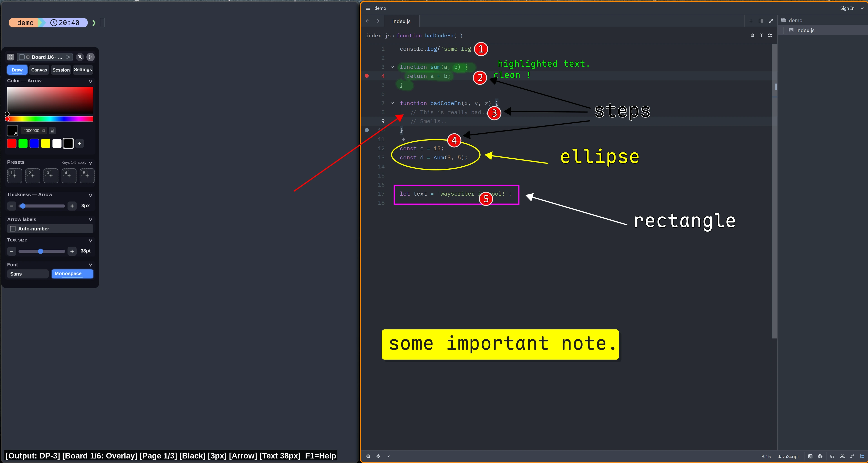The image size is (868, 463).
Task: Collapse the Text size section
Action: pos(90,241)
